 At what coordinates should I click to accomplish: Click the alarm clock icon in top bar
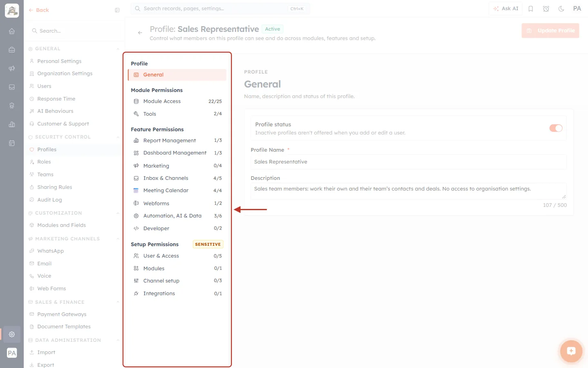point(546,9)
